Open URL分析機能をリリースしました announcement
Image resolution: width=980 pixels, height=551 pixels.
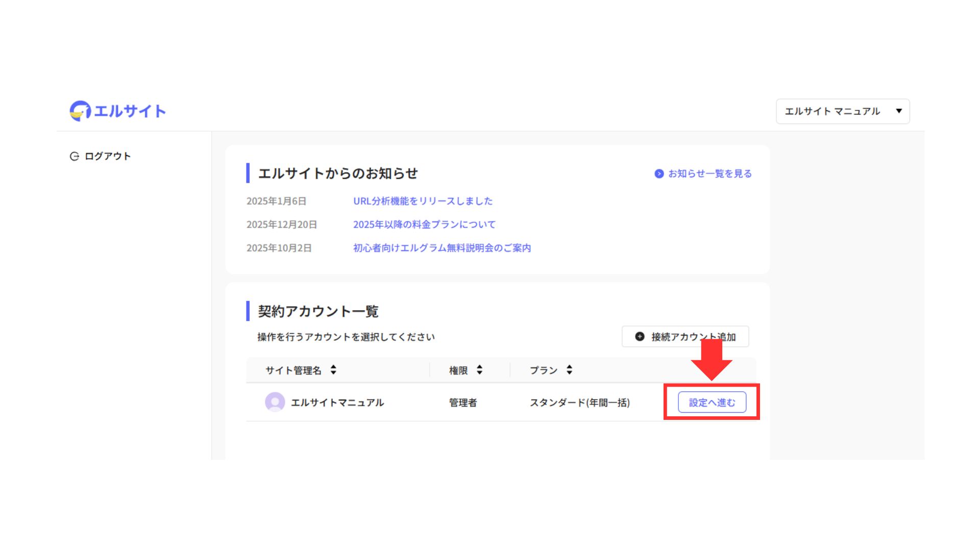(x=423, y=201)
